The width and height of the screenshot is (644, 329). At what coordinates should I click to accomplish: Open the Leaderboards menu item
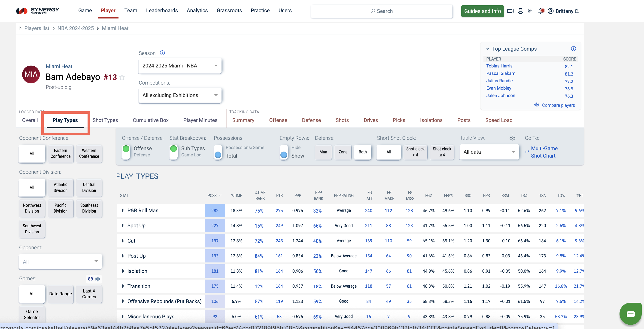[162, 10]
